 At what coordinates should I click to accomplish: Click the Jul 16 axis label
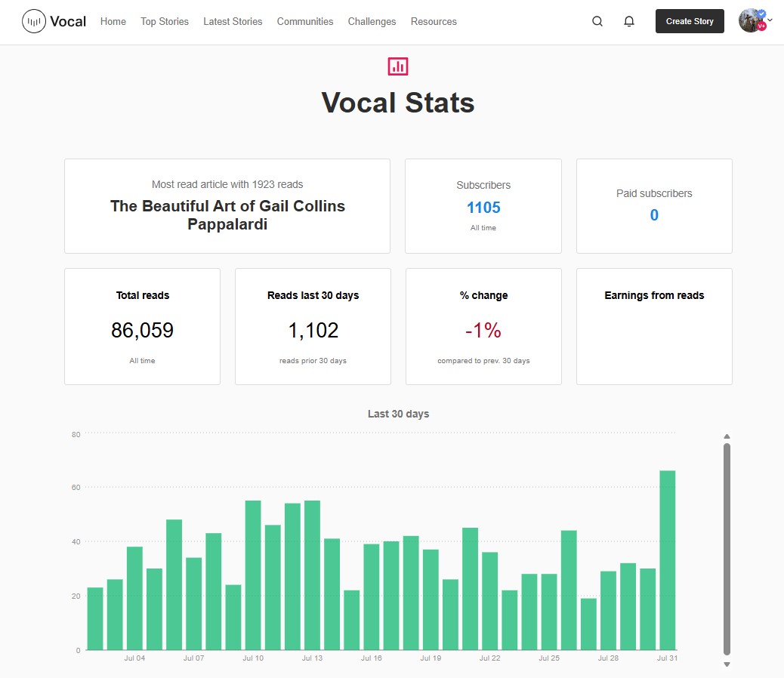click(x=372, y=658)
